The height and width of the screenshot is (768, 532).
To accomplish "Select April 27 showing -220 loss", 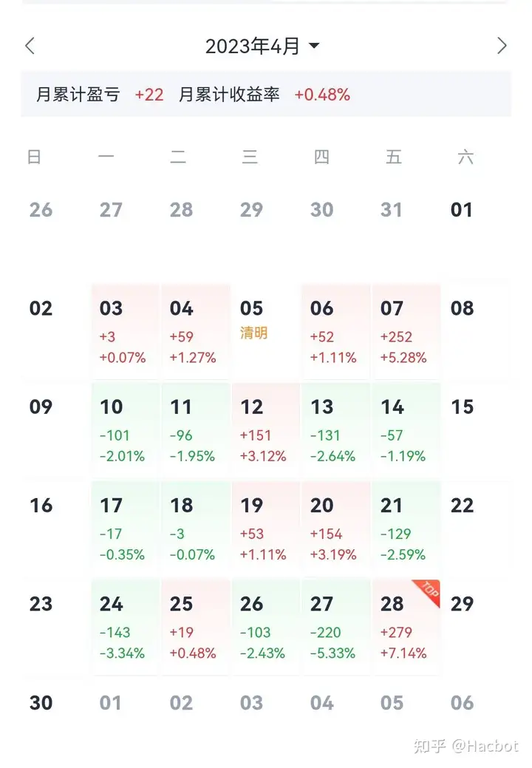I will click(335, 628).
